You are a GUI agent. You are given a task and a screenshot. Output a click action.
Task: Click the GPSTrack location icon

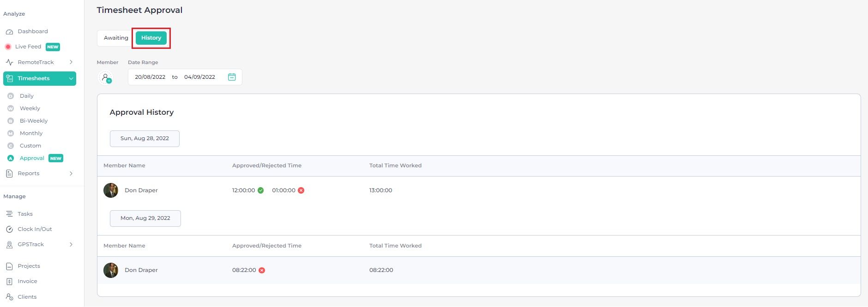pyautogui.click(x=9, y=245)
